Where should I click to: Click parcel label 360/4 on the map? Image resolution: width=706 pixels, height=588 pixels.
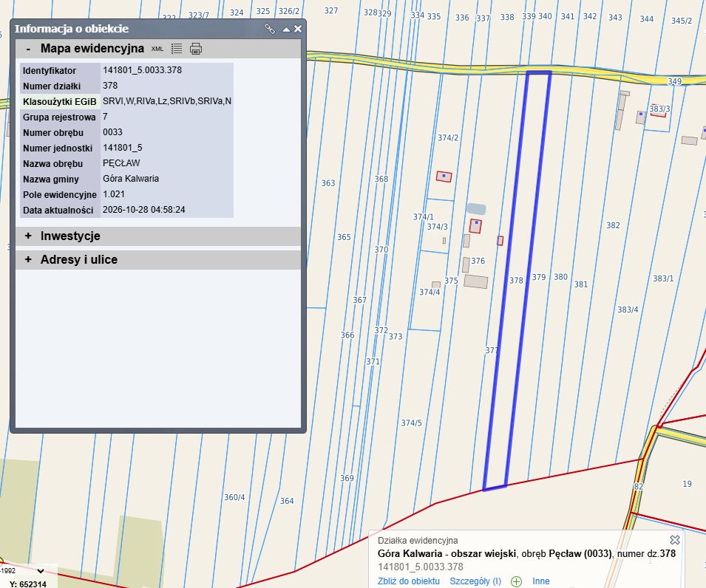tap(234, 497)
